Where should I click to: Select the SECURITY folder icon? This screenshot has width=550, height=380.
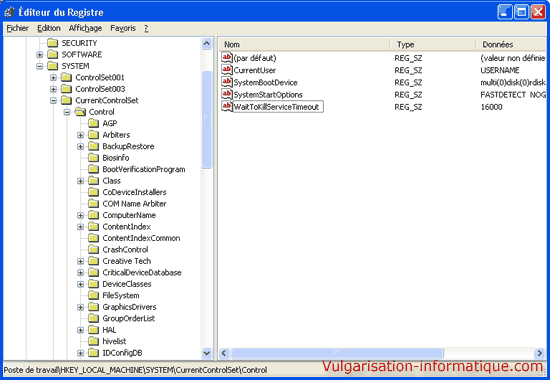(53, 43)
